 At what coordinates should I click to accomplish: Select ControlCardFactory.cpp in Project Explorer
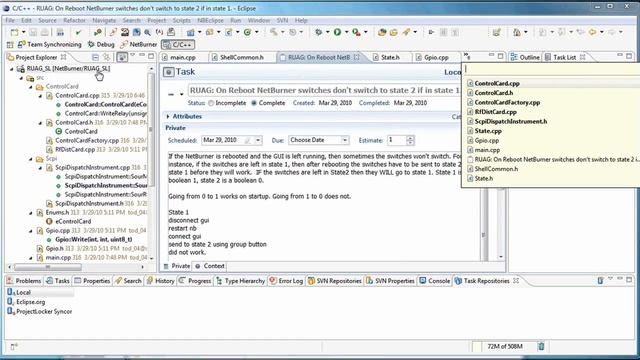coord(87,140)
